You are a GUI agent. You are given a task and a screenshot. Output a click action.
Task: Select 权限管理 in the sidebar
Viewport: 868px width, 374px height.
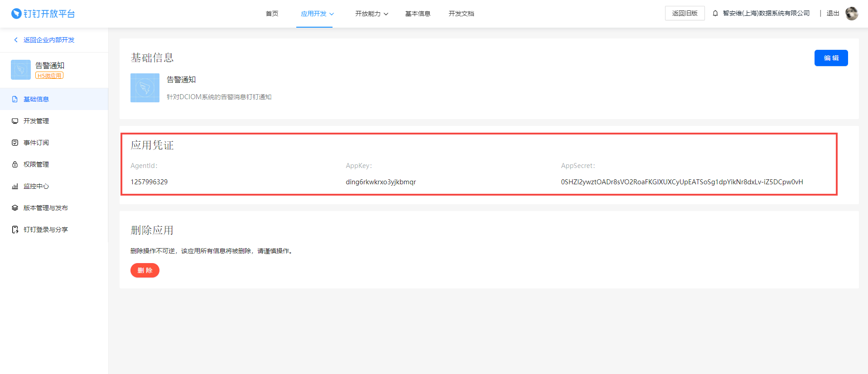[x=54, y=164]
